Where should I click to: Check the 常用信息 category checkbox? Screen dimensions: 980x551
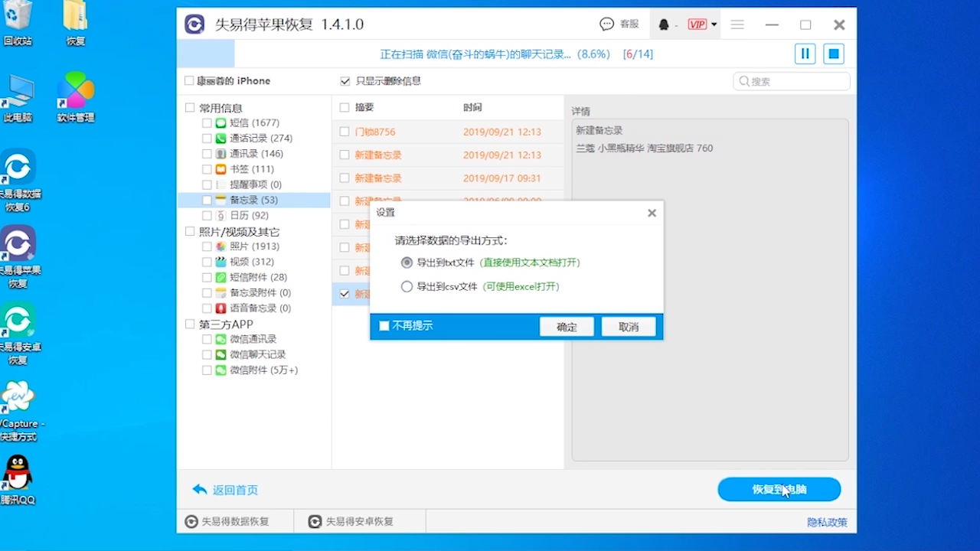click(x=190, y=108)
